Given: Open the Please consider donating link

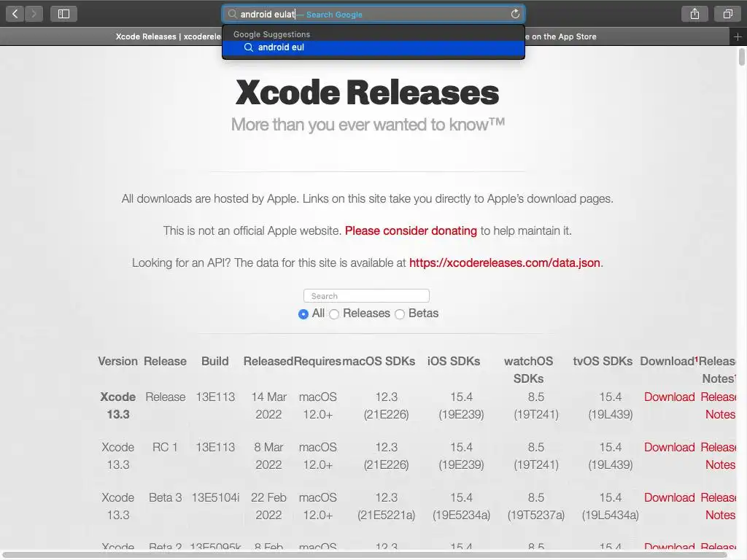Looking at the screenshot, I should coord(411,231).
